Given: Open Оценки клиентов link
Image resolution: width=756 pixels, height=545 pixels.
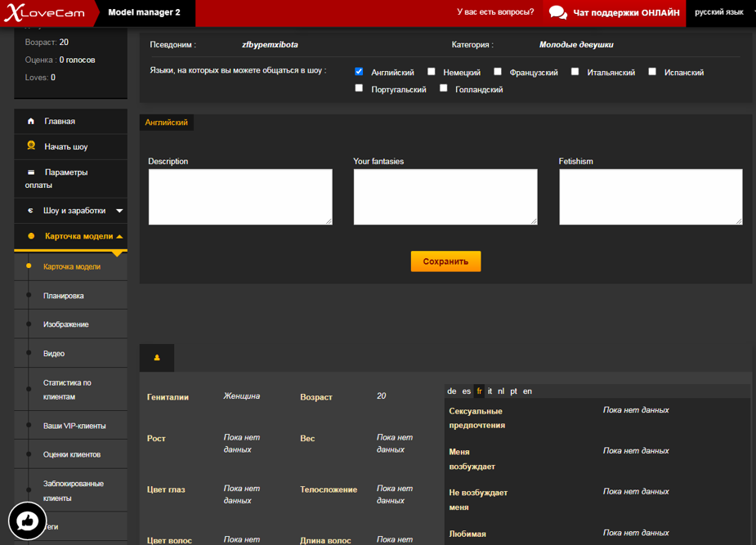Looking at the screenshot, I should click(72, 454).
